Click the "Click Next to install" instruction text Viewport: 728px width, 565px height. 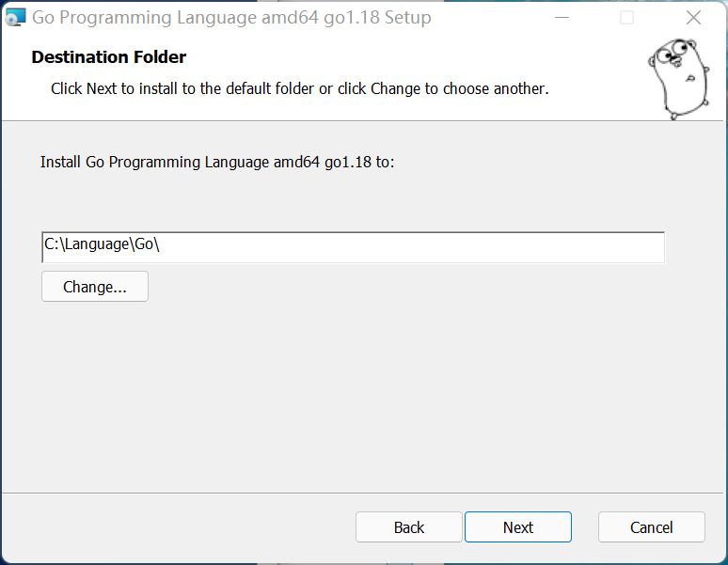coord(299,88)
